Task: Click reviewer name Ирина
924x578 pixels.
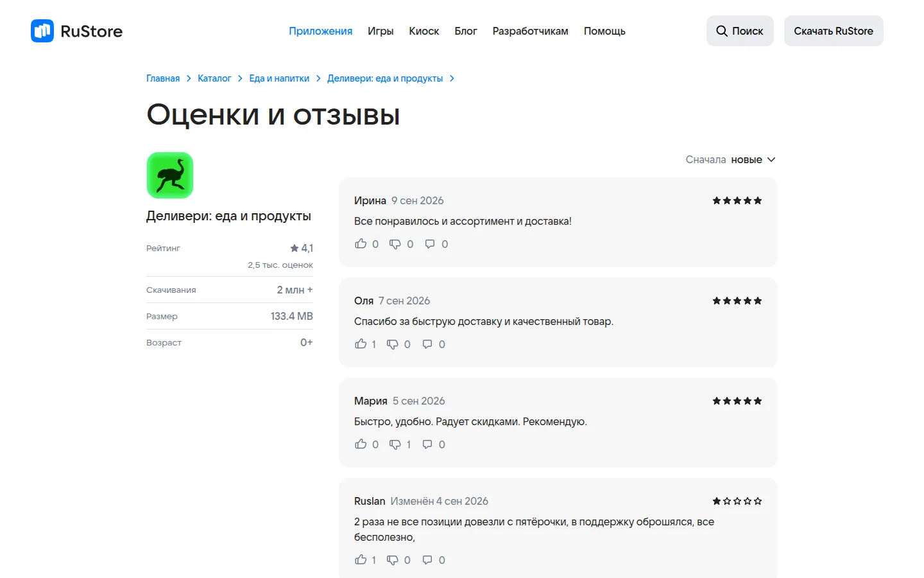Action: pyautogui.click(x=370, y=200)
